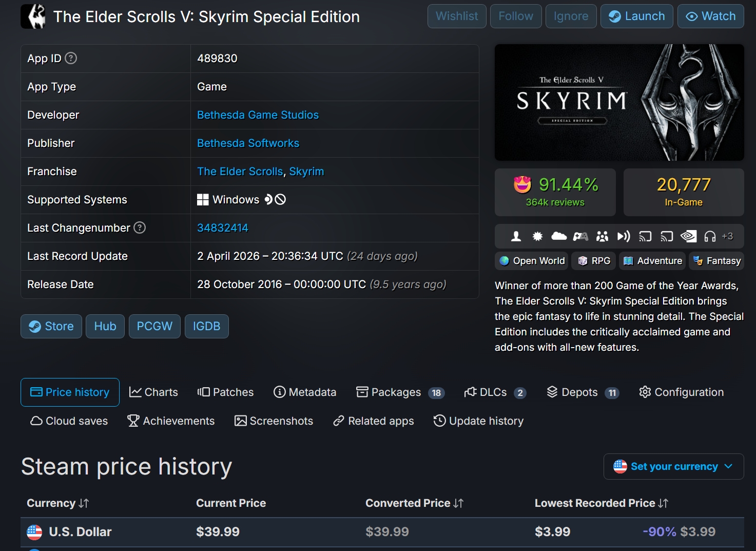Add the game to Wishlist
Image resolution: width=756 pixels, height=551 pixels.
click(x=457, y=16)
